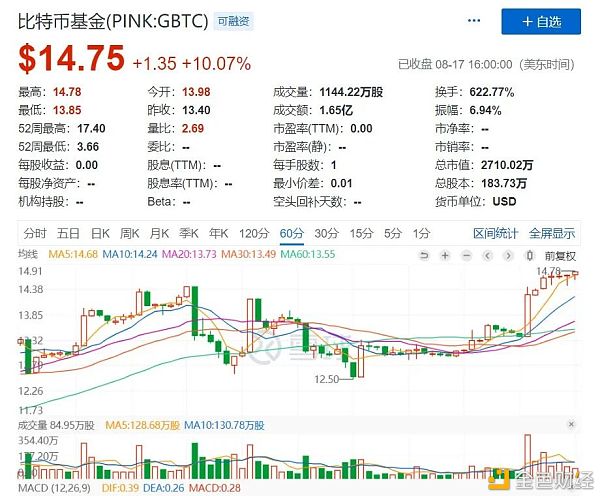Screen dimensions: 600x496
Task: Click the 均线 moving average label
Action: pos(28,254)
